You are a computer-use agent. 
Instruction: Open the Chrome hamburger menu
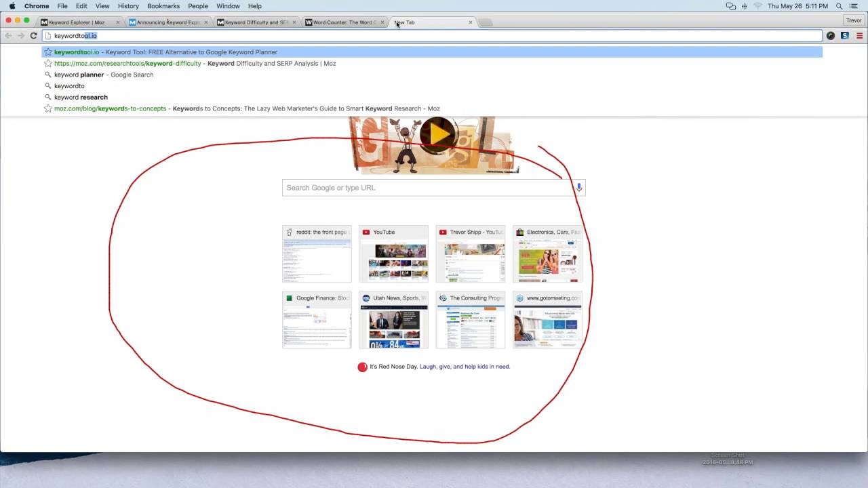point(860,35)
